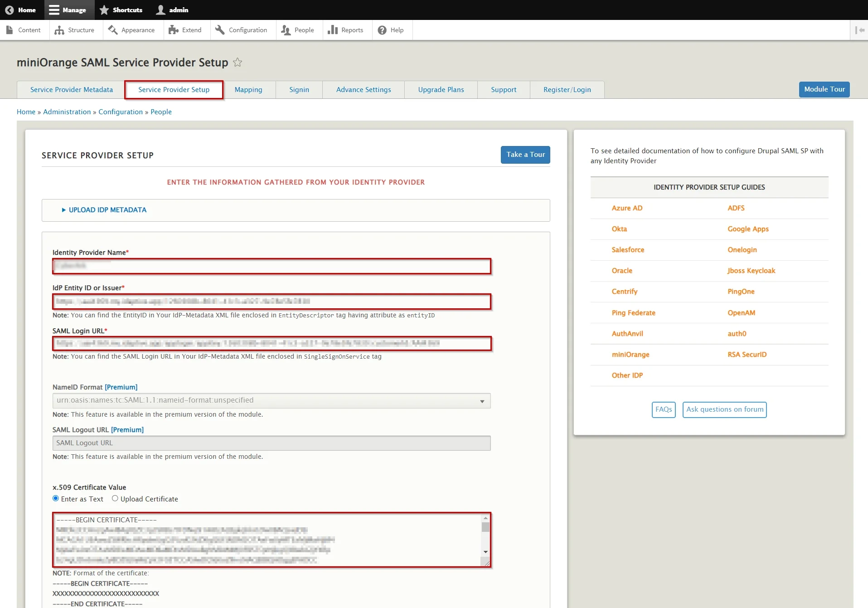The image size is (868, 608).
Task: Open the Service Provider Metadata tab
Action: click(72, 90)
